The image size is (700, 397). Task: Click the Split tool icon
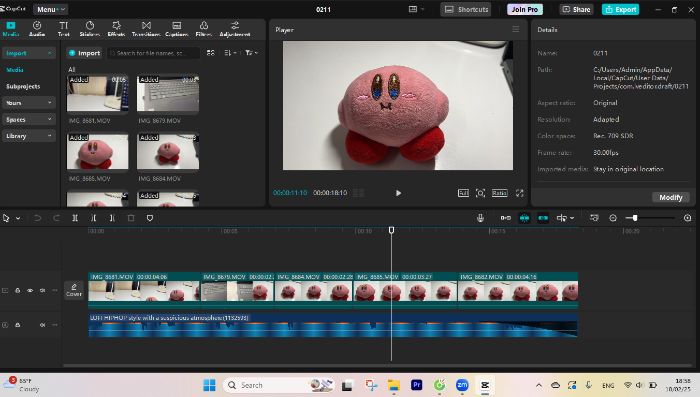(75, 218)
